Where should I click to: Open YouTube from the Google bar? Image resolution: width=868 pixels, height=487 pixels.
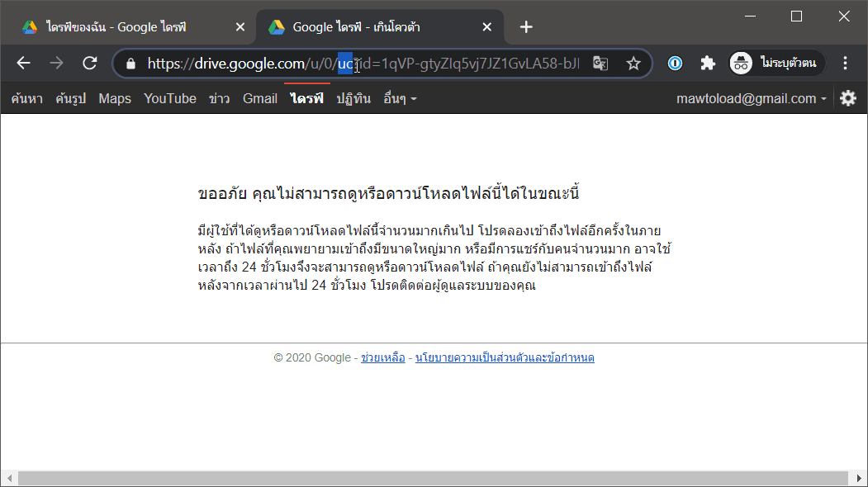[170, 98]
